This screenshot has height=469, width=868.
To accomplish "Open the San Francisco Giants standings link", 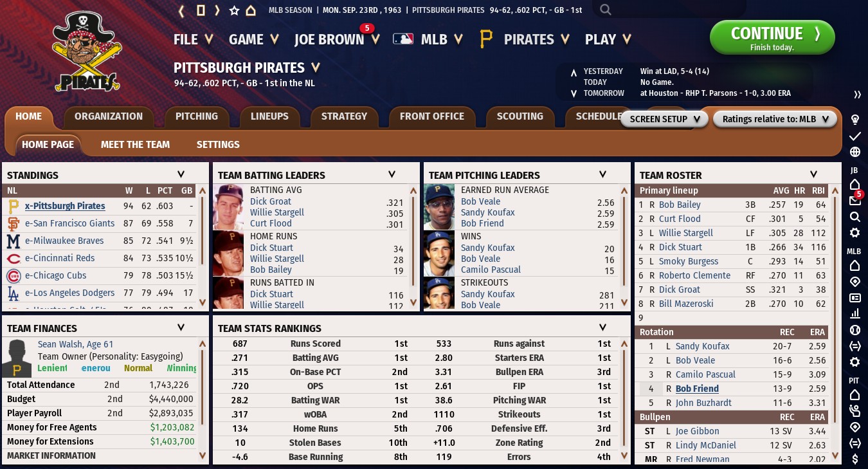I will coord(69,223).
